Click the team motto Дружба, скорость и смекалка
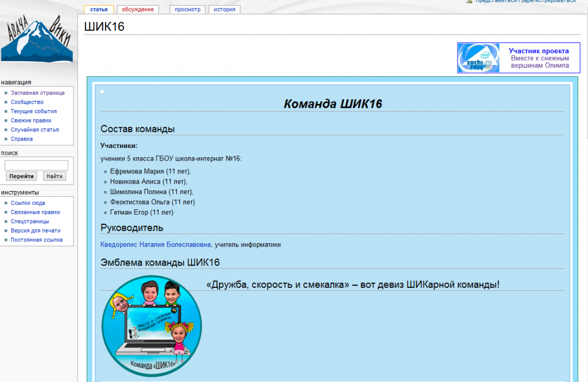 coord(353,284)
